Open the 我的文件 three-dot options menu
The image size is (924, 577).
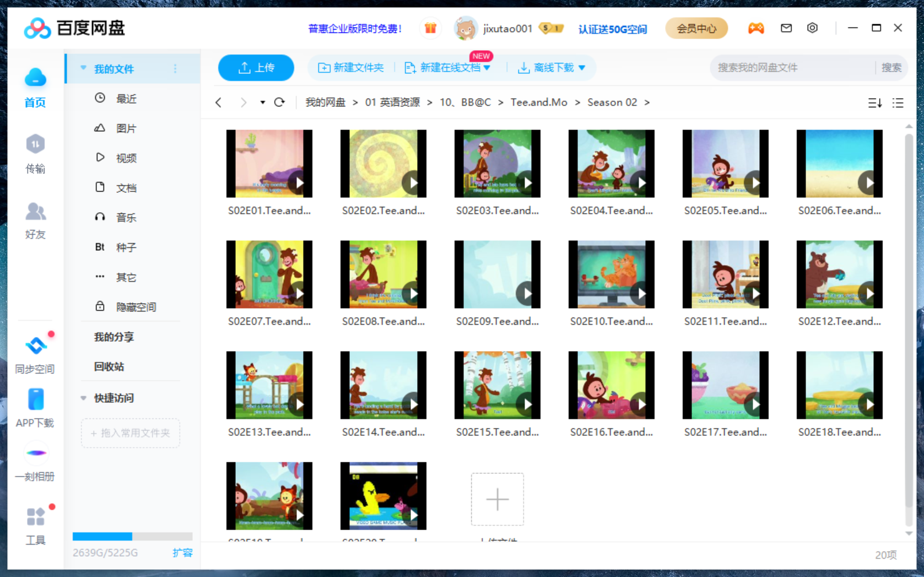(x=175, y=68)
